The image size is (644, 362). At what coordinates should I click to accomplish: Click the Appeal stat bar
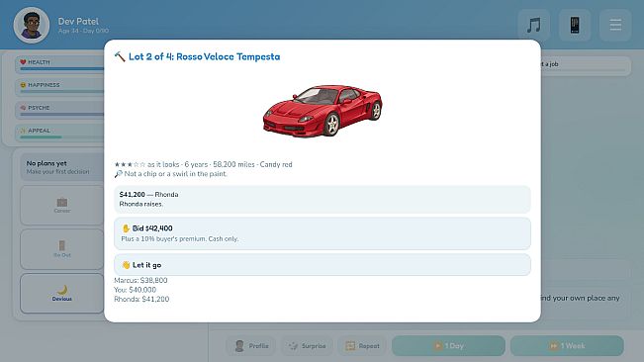(x=59, y=133)
